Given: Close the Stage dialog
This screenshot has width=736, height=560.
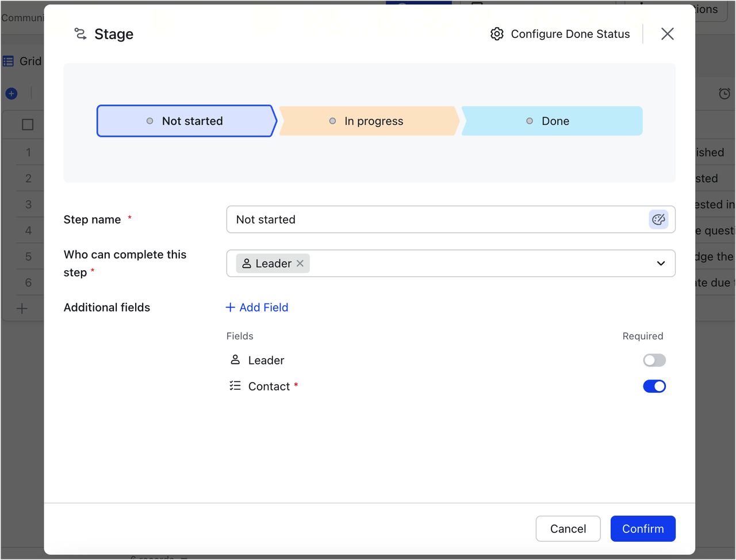Looking at the screenshot, I should (x=667, y=34).
